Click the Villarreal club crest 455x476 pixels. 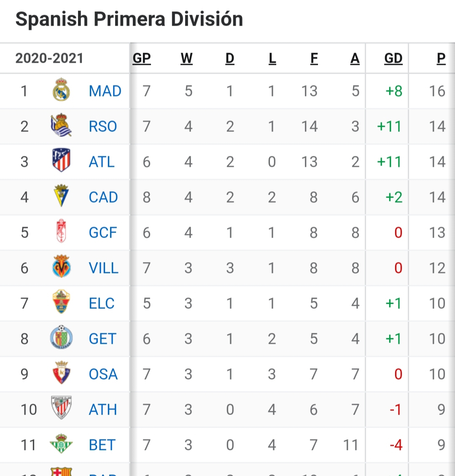pos(61,267)
